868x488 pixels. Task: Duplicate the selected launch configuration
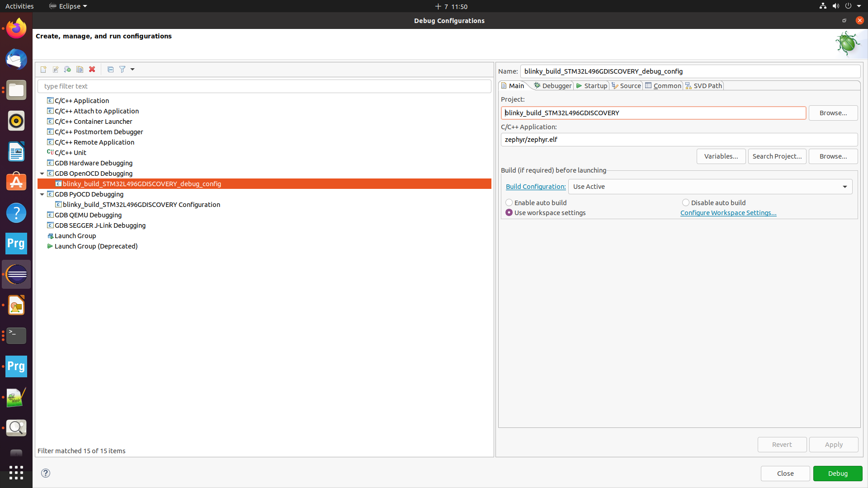(80, 69)
